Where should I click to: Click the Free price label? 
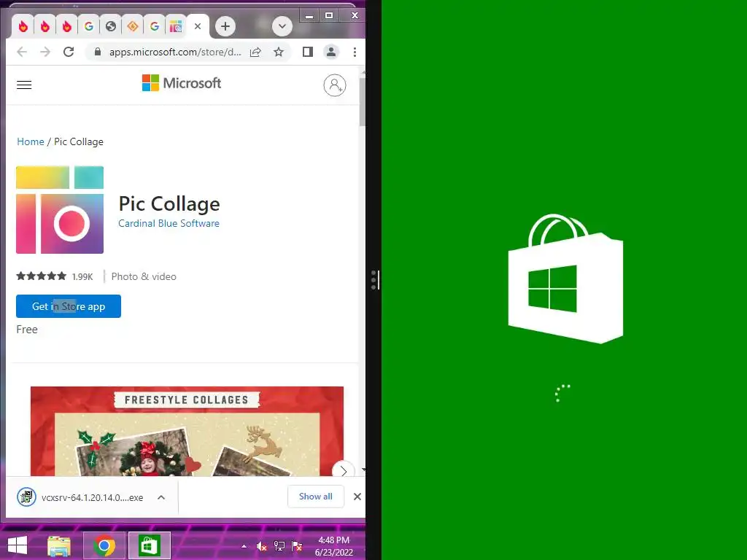[27, 330]
